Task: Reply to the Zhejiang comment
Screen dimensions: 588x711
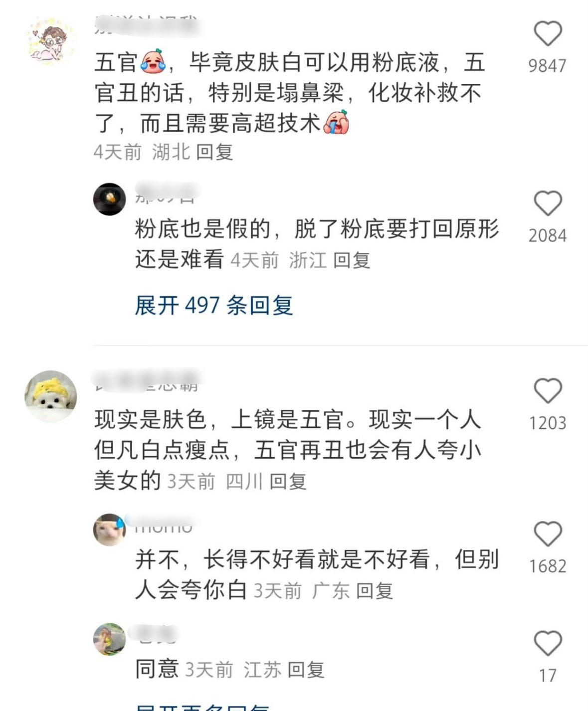Action: [352, 260]
